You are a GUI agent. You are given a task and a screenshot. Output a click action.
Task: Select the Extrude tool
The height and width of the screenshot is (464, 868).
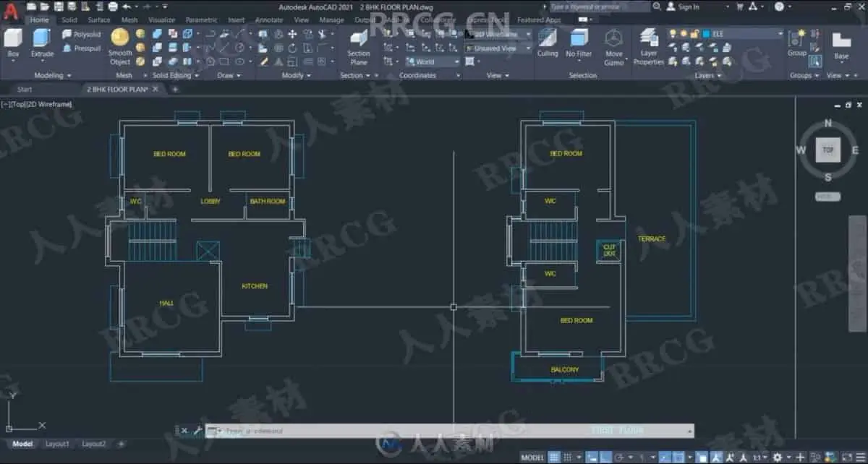(42, 44)
